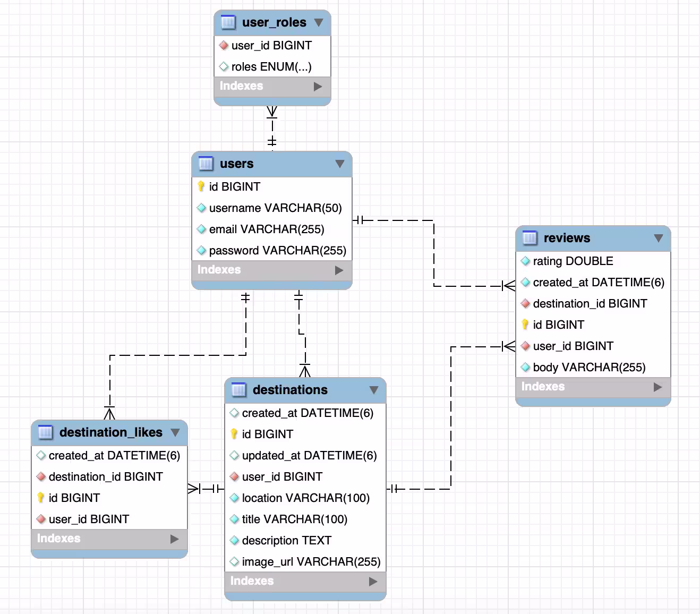Collapse the users table with header arrow
This screenshot has height=614, width=700.
pos(340,164)
